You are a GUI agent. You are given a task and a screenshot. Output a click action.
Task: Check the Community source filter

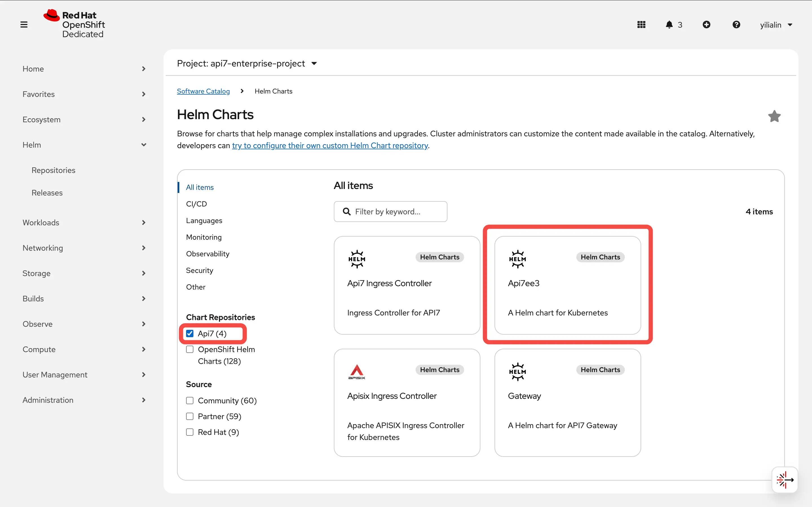[190, 400]
